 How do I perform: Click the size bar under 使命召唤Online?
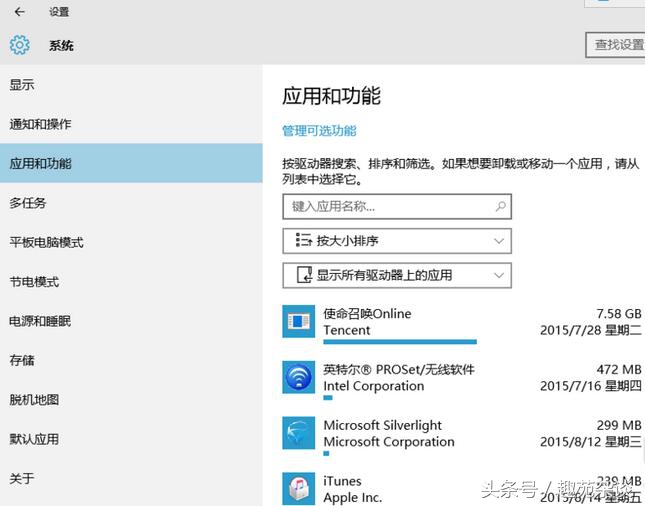click(x=400, y=341)
